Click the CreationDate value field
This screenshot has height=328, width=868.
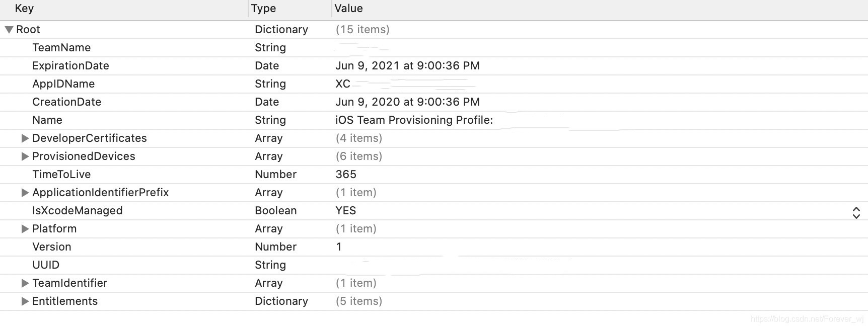(407, 102)
